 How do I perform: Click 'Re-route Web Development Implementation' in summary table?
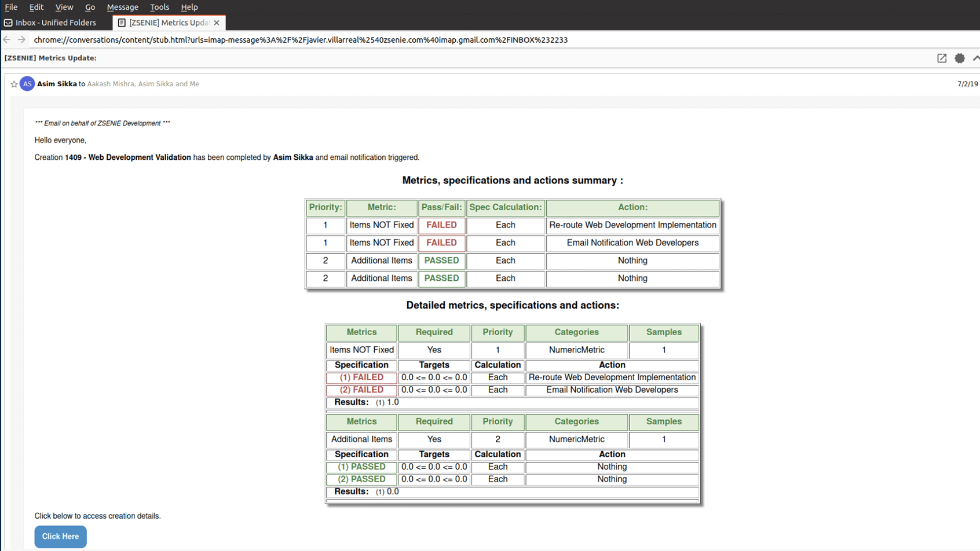click(632, 225)
